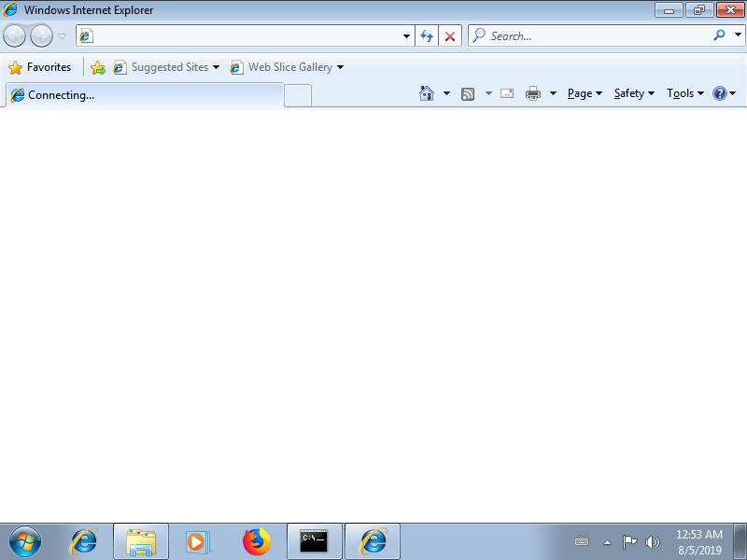The width and height of the screenshot is (747, 560).
Task: Open the Tools menu
Action: click(x=685, y=93)
